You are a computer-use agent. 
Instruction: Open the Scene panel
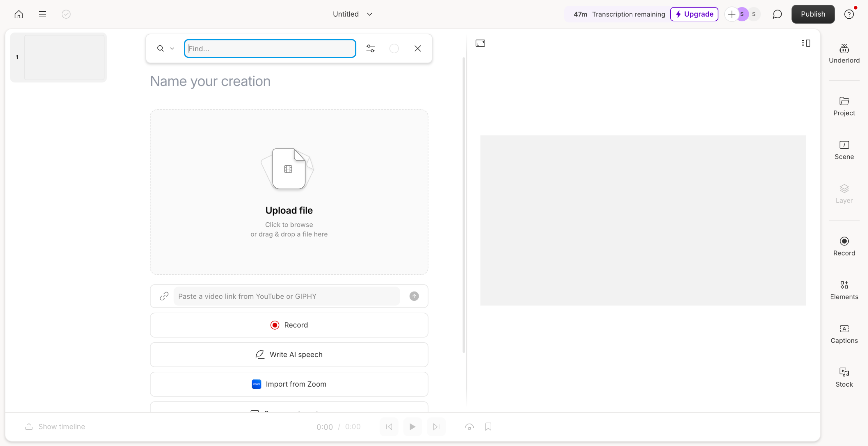(844, 150)
